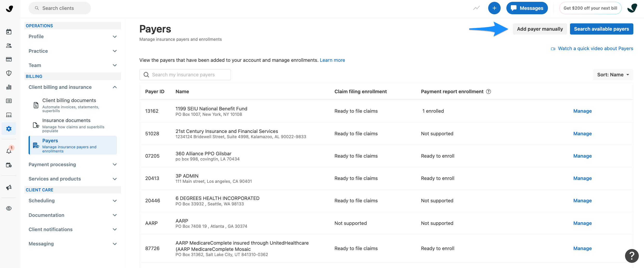Open the supervision team icon in rail
Viewport: 644px width, 268px height.
point(9,115)
